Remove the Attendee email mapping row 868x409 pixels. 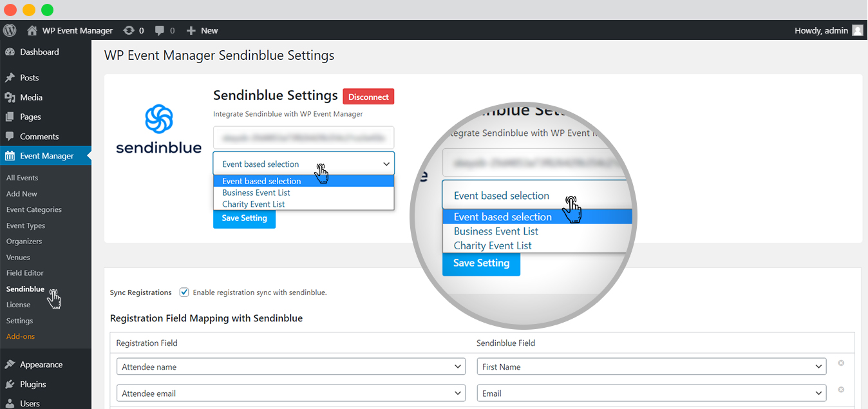[841, 390]
